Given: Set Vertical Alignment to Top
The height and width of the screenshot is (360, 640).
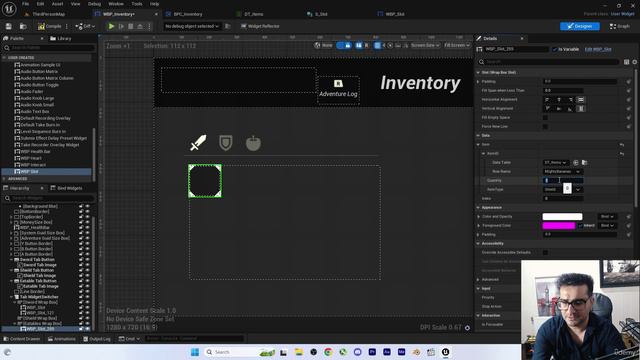Looking at the screenshot, I should (x=547, y=109).
